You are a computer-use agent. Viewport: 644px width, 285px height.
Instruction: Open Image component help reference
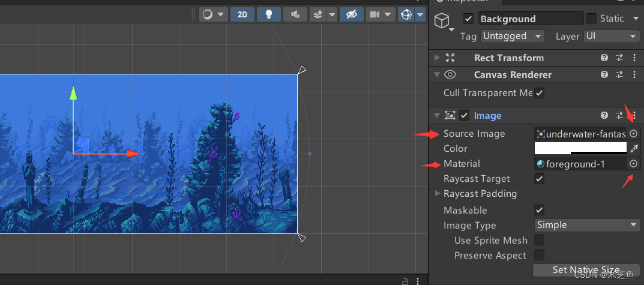click(604, 115)
